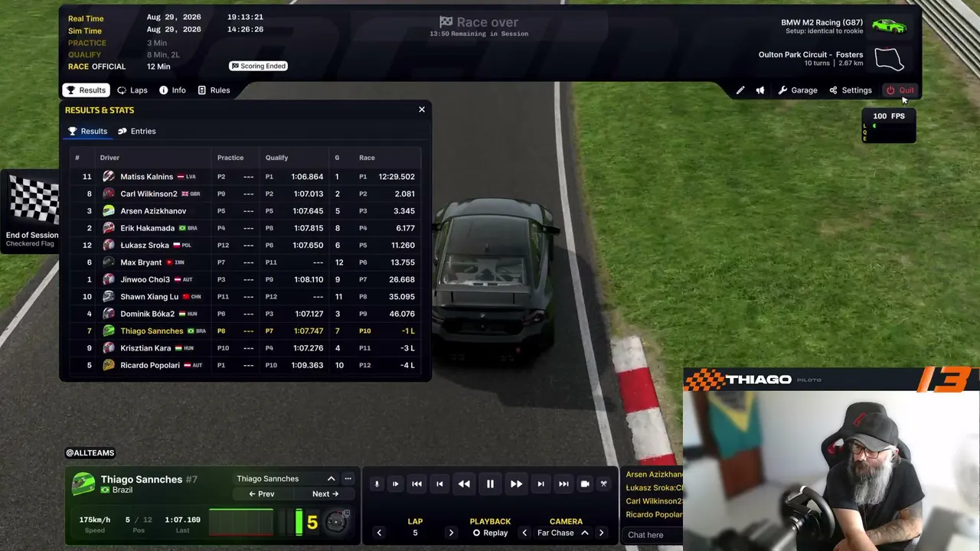Select Dominik Bóka2 in the results

pos(245,314)
